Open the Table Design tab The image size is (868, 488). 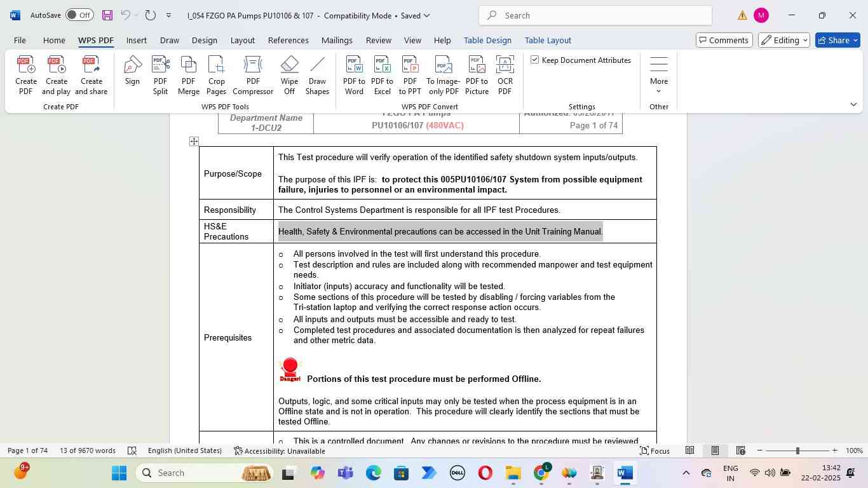(487, 40)
